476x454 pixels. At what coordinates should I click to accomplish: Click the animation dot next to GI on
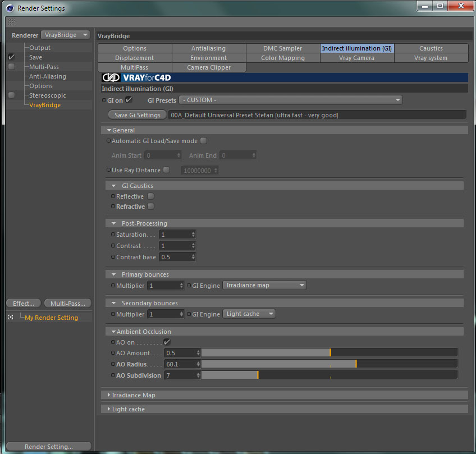pyautogui.click(x=104, y=100)
